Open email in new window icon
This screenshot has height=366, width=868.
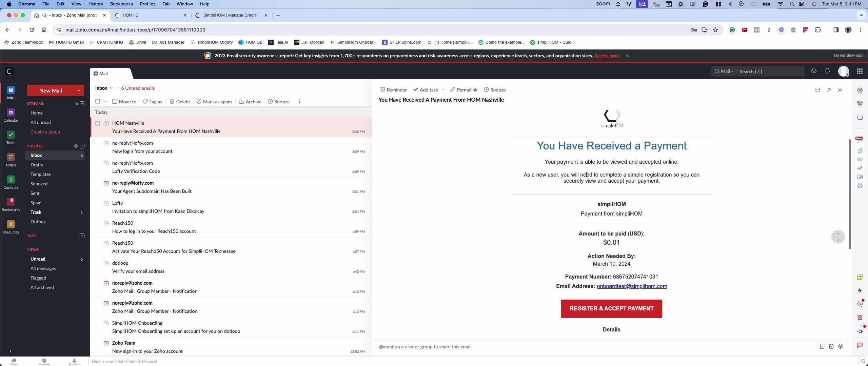coord(829,90)
